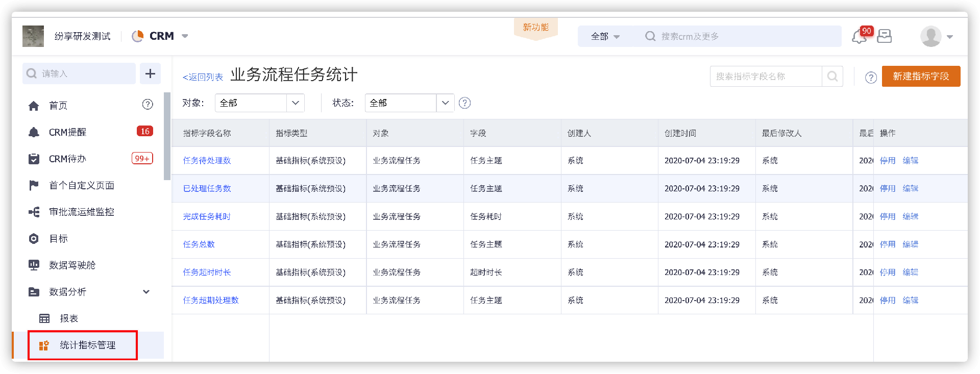Click the sidebar vertical scrollbar
The width and height of the screenshot is (980, 374).
coord(167,136)
